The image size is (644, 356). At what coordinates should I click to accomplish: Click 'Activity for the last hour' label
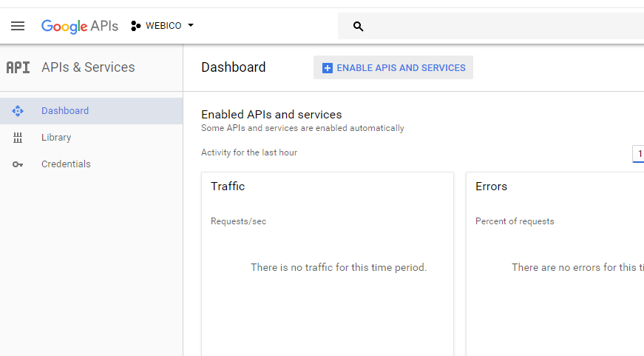pyautogui.click(x=249, y=152)
